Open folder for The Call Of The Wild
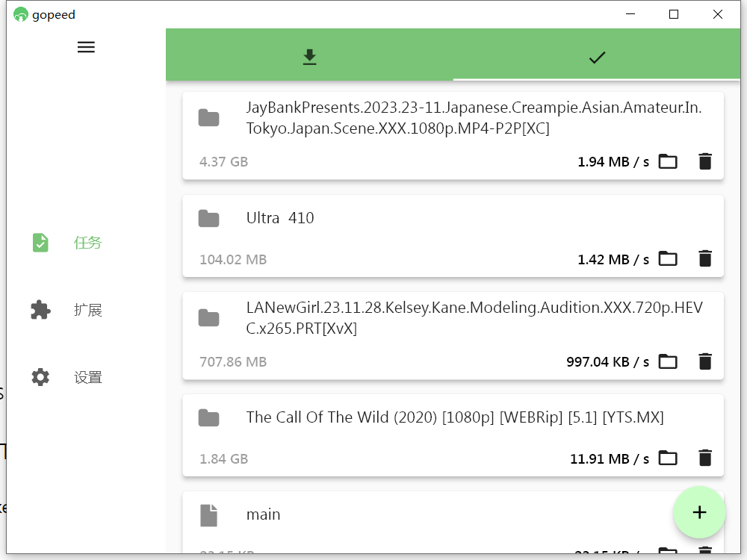The image size is (747, 560). [667, 458]
